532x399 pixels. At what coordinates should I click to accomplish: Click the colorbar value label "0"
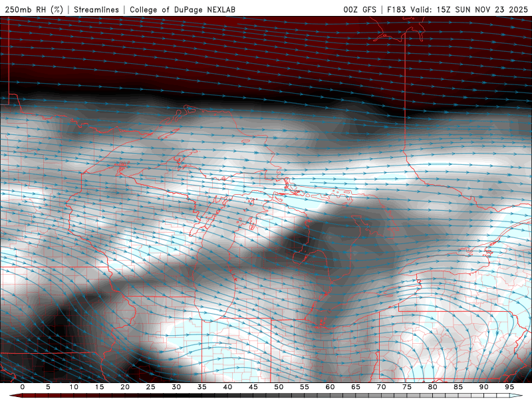[23, 387]
